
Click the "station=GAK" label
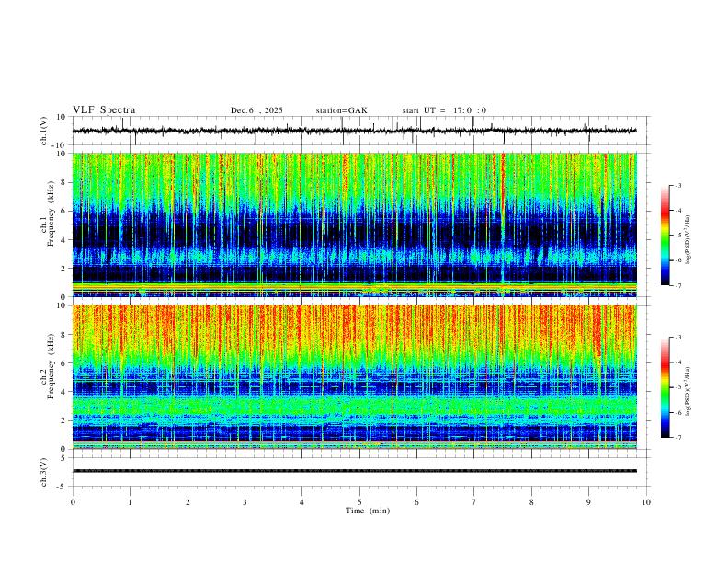click(x=341, y=110)
